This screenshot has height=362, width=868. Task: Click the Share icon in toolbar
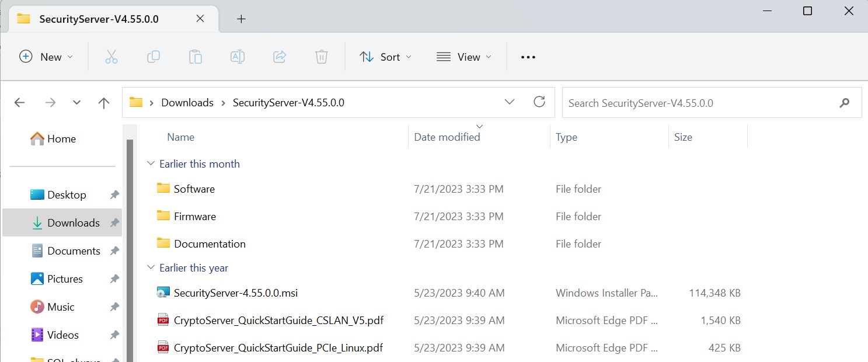tap(280, 57)
